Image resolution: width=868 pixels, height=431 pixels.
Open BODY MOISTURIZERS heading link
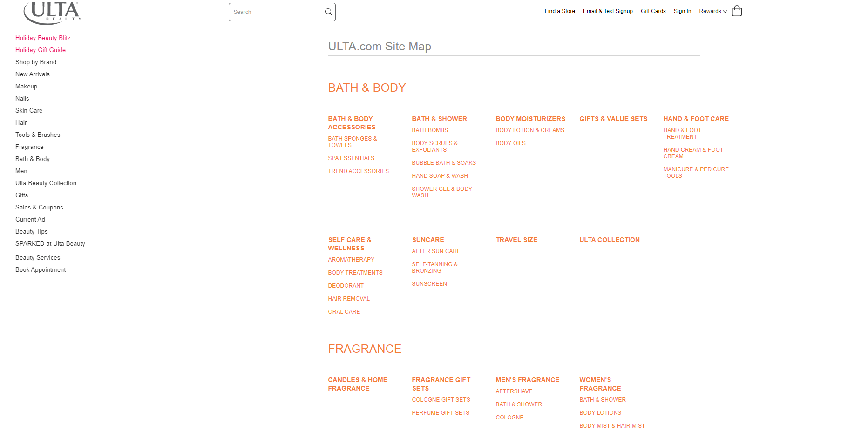point(530,119)
